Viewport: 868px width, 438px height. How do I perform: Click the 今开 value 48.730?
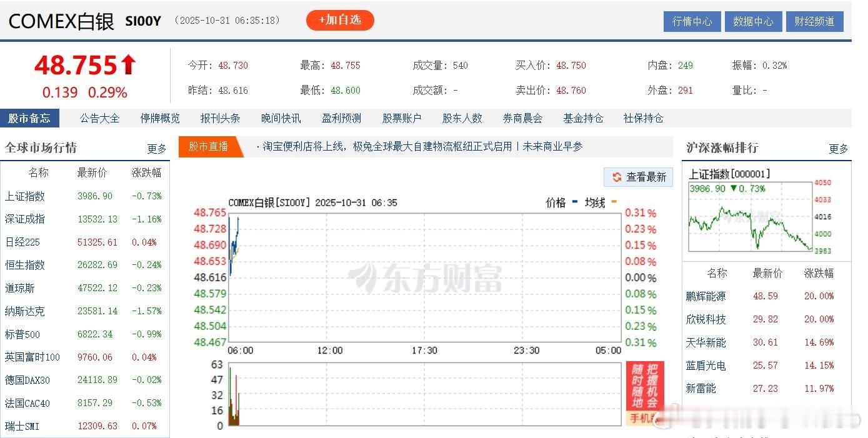(x=233, y=66)
